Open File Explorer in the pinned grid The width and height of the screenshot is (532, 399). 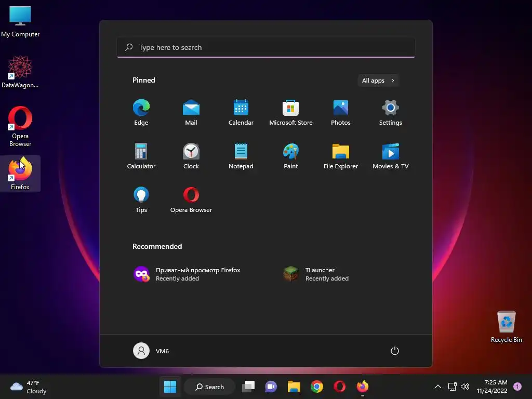coord(341,156)
